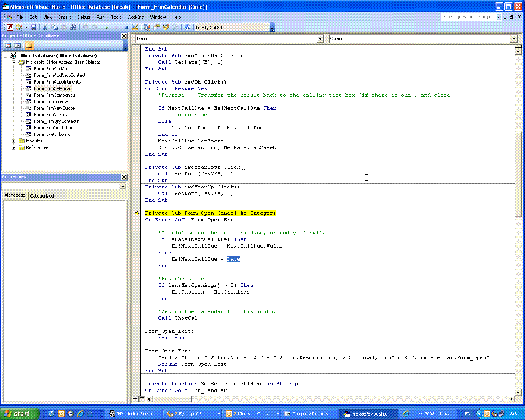Viewport: 525px width, 420px height.
Task: Click the Break pause icon
Action: coord(116,27)
